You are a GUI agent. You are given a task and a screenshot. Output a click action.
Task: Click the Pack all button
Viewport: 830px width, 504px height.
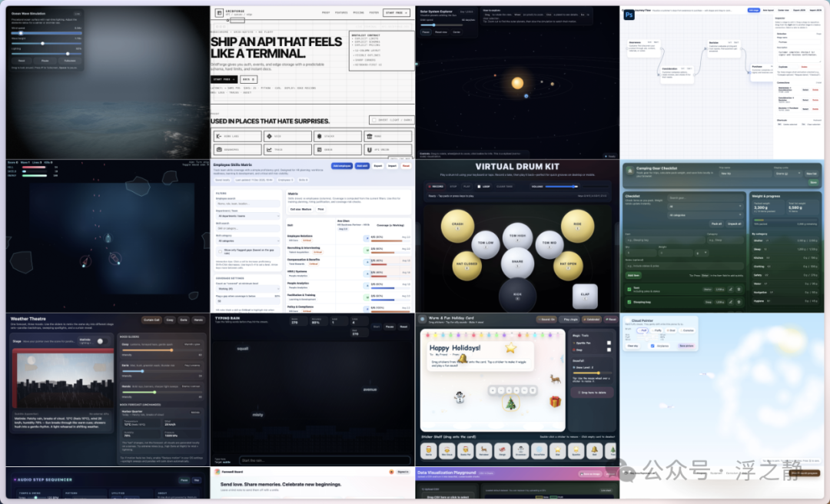[x=717, y=224]
